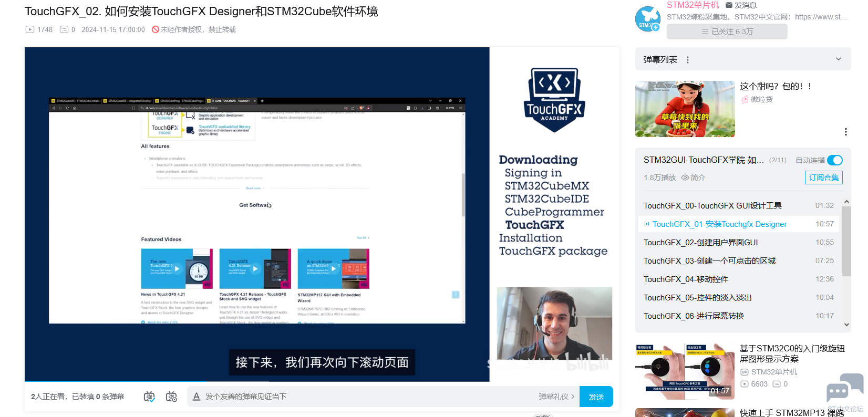Click the 微粒贷 advertiser rocket icon
868x417 pixels.
(x=745, y=99)
